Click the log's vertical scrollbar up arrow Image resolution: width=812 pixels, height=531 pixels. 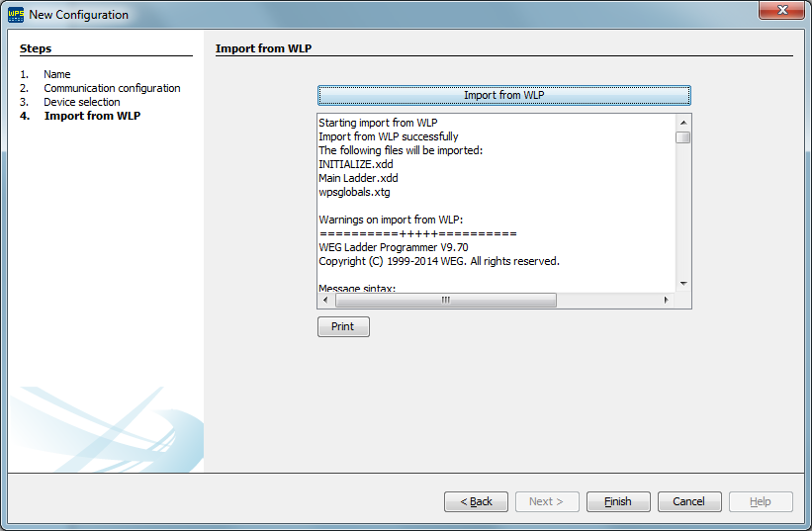coord(682,121)
